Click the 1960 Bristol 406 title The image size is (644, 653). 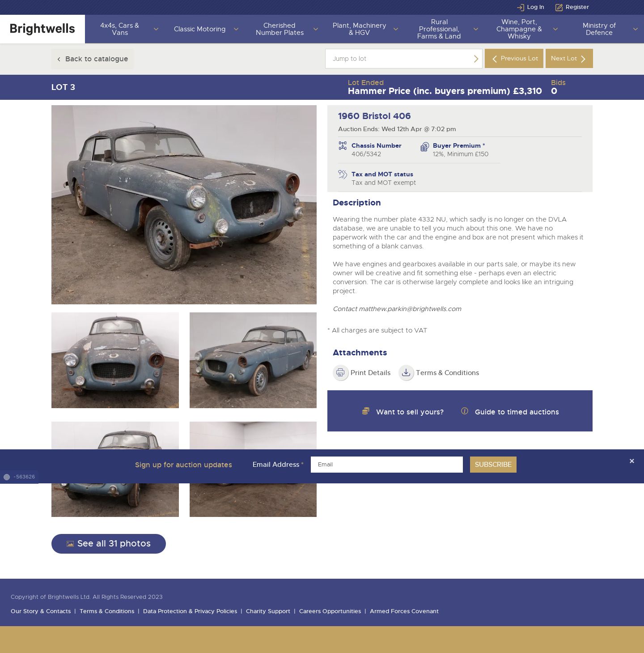[x=374, y=116]
